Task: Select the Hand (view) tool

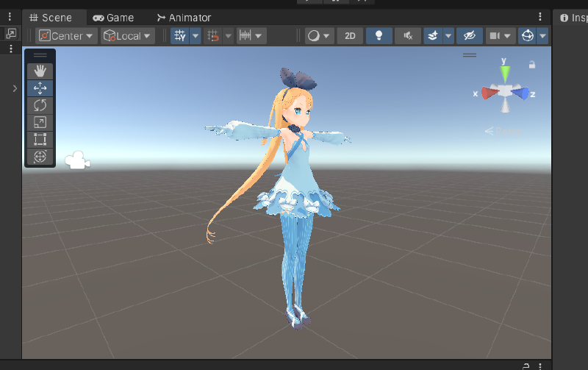Action: (40, 71)
